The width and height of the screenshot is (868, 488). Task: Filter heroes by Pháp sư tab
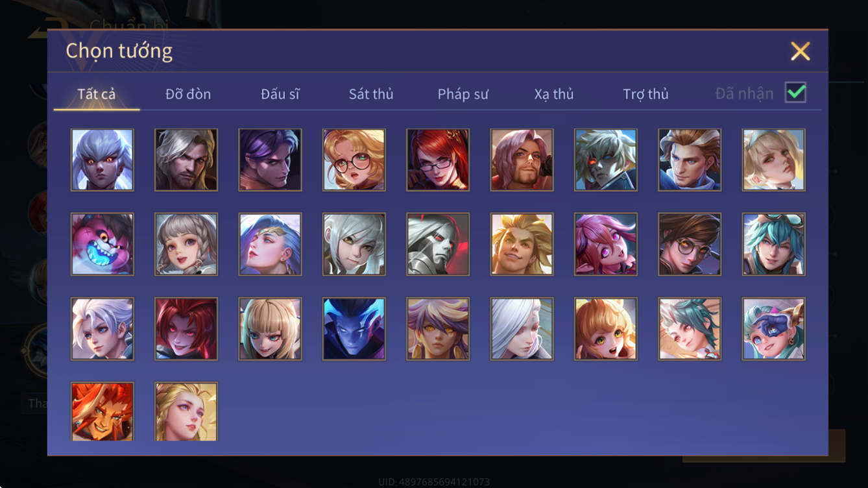[463, 94]
